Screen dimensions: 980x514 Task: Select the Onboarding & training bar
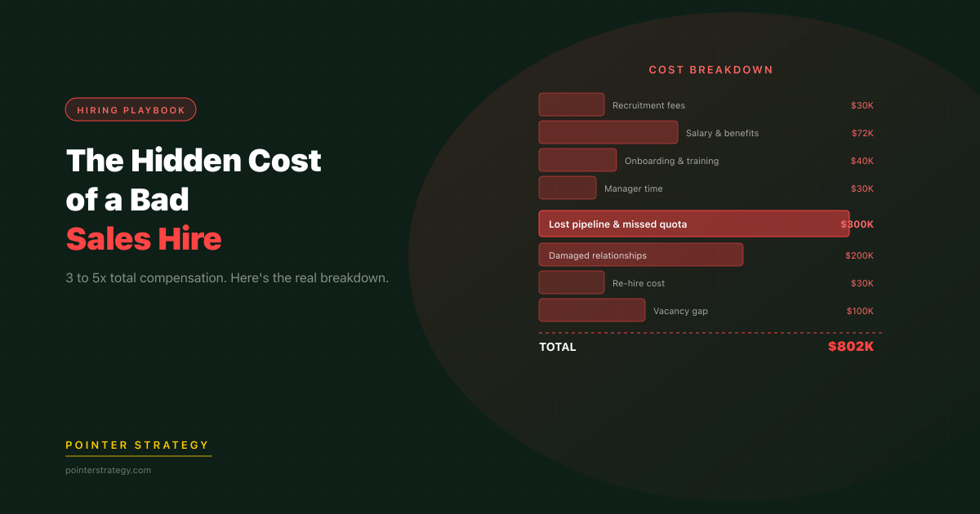577,160
